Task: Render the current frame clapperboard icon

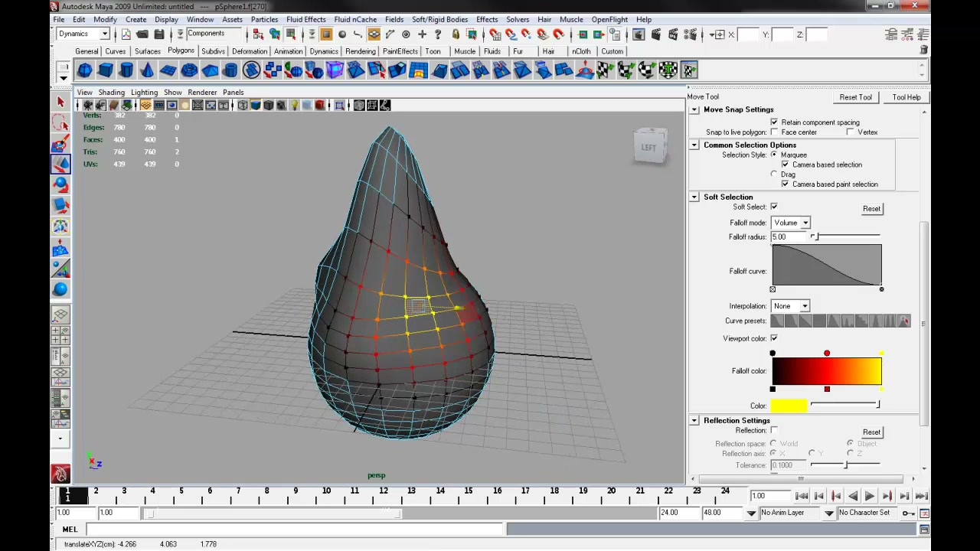Action: click(x=658, y=34)
